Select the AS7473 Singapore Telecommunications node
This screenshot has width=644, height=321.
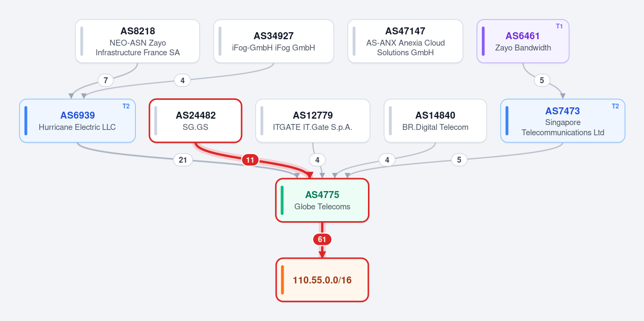coord(563,121)
